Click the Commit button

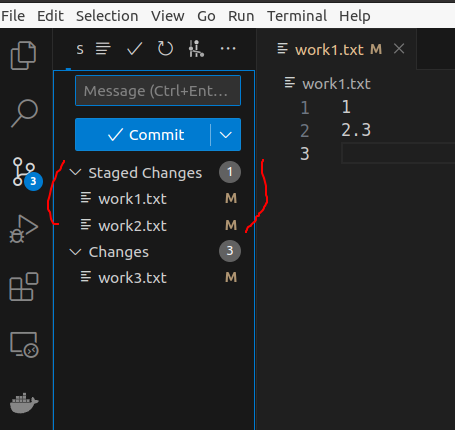[x=143, y=135]
